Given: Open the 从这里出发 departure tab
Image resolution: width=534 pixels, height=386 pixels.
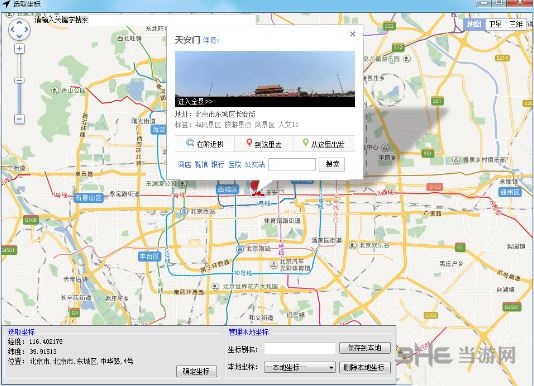Looking at the screenshot, I should click(x=324, y=144).
